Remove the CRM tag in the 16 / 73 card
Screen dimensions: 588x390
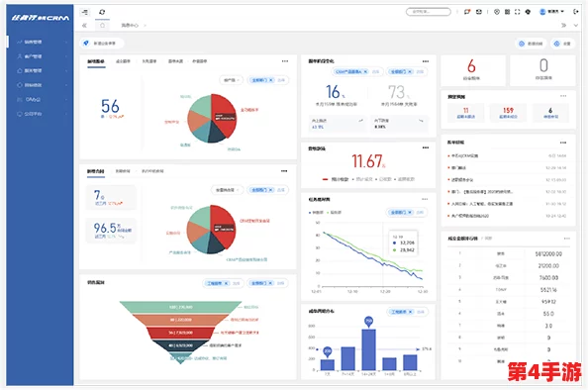pos(365,71)
